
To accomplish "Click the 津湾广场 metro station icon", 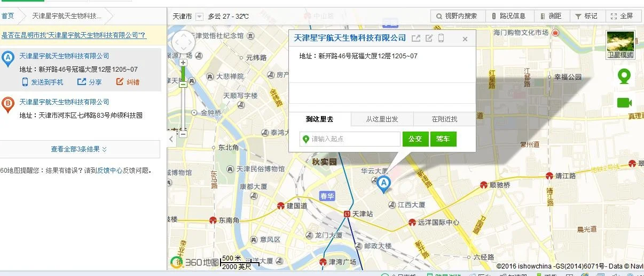I will 323,262.
